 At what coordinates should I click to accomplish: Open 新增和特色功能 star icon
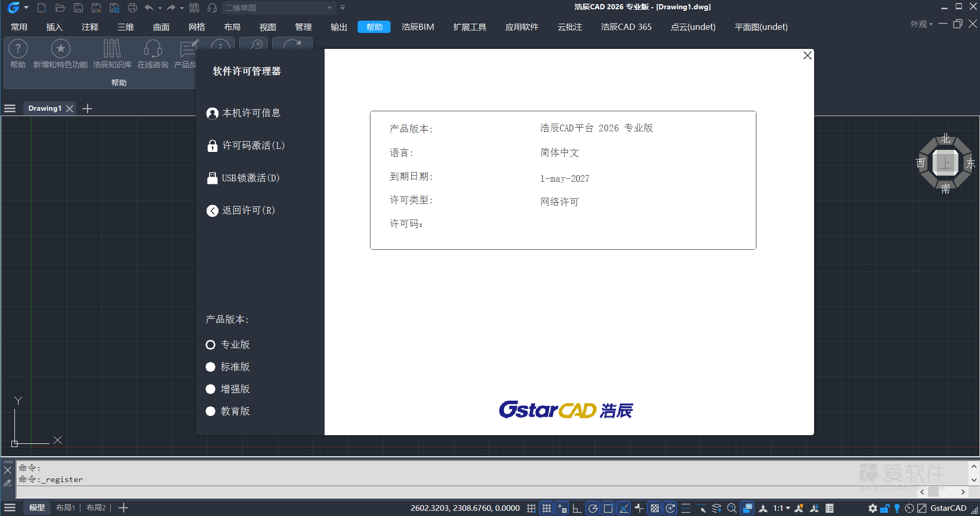coord(60,49)
